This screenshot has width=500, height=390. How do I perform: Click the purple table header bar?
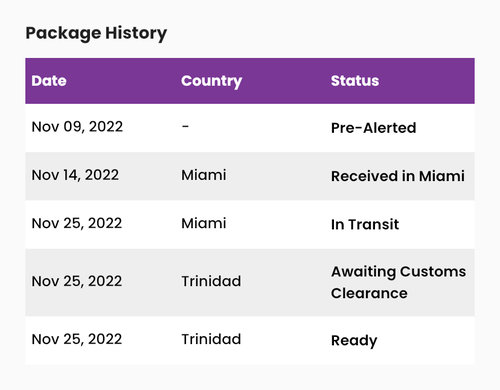[250, 81]
